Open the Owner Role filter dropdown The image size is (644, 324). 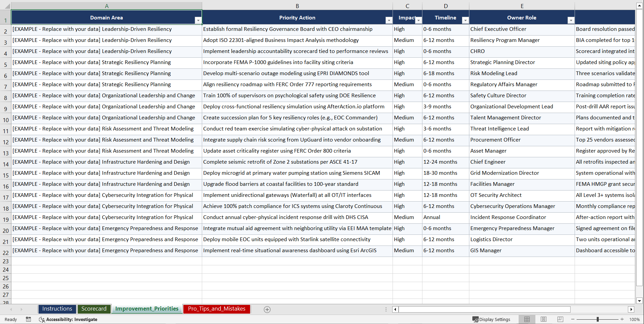[x=571, y=20]
